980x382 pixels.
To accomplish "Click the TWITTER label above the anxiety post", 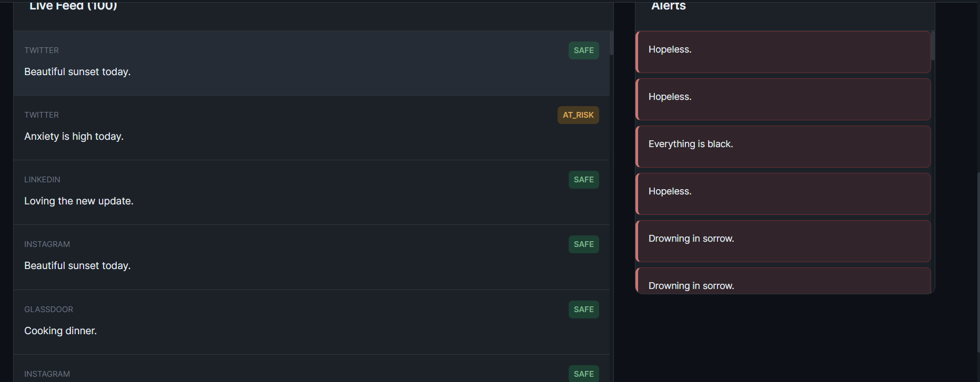I will (x=42, y=115).
